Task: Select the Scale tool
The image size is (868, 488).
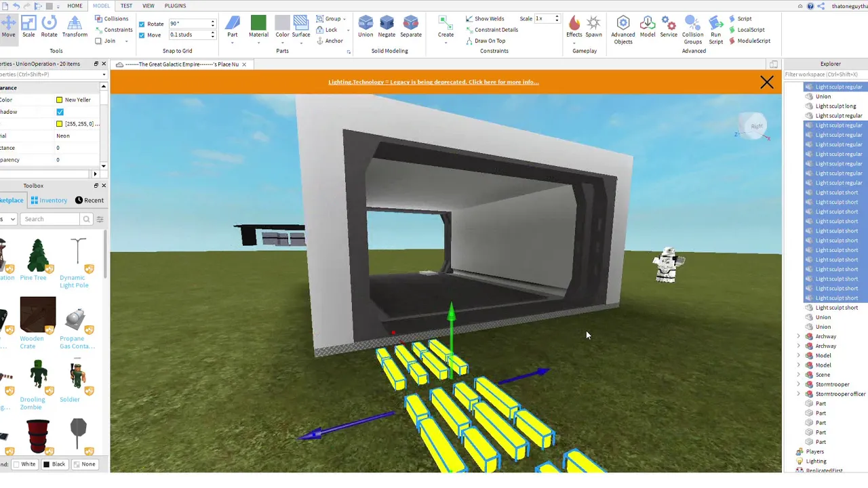Action: [28, 26]
